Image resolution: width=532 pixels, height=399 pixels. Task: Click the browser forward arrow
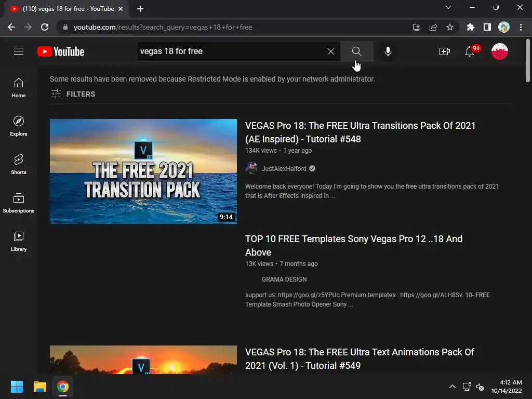(x=28, y=27)
